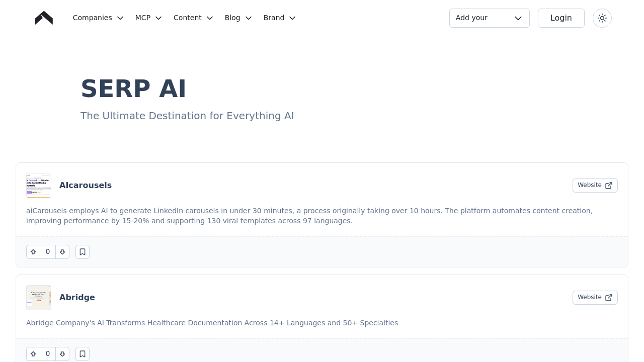644x362 pixels.
Task: Open the Abridge Website link
Action: 595,297
